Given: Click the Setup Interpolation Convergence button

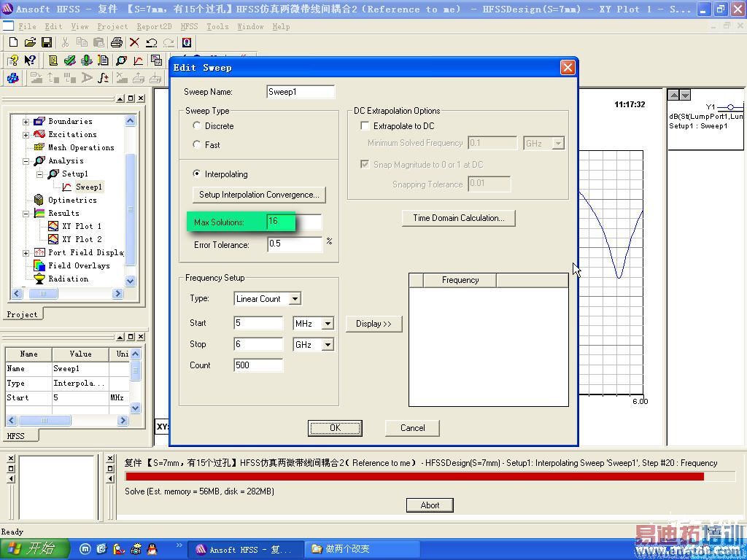Looking at the screenshot, I should (x=259, y=194).
